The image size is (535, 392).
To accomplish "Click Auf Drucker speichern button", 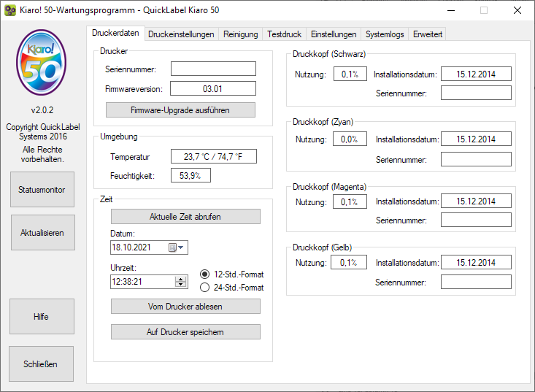I will pos(185,331).
